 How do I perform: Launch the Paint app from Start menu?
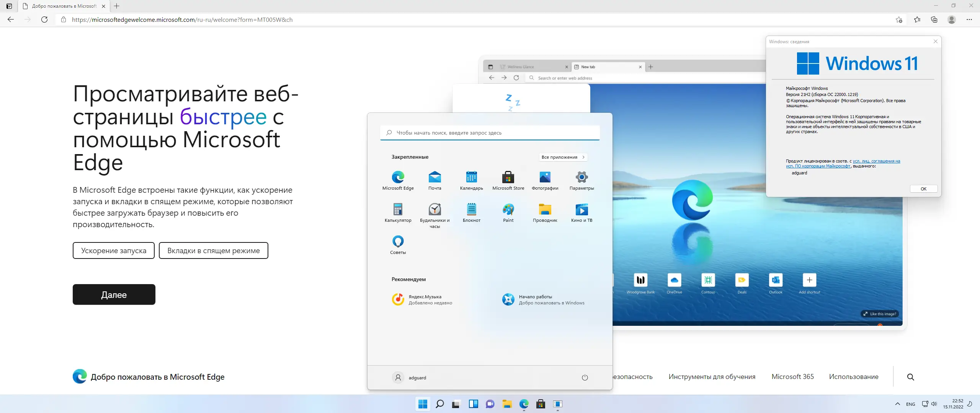[508, 212]
